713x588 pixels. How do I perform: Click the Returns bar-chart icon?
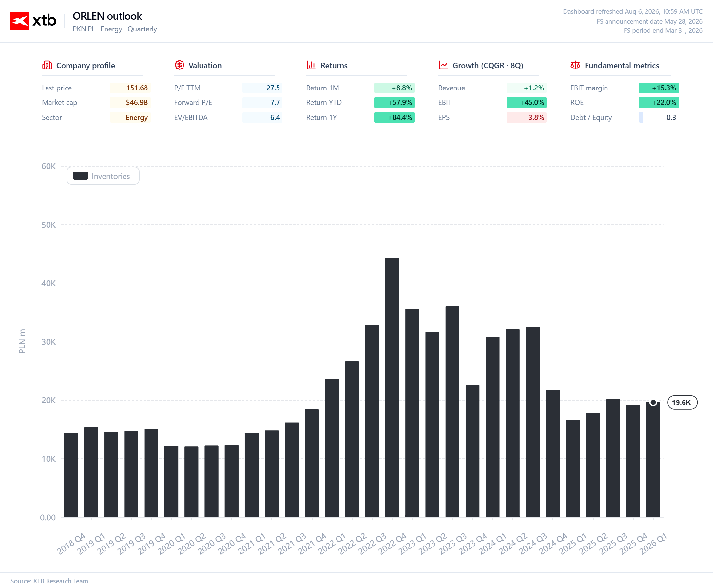click(311, 65)
